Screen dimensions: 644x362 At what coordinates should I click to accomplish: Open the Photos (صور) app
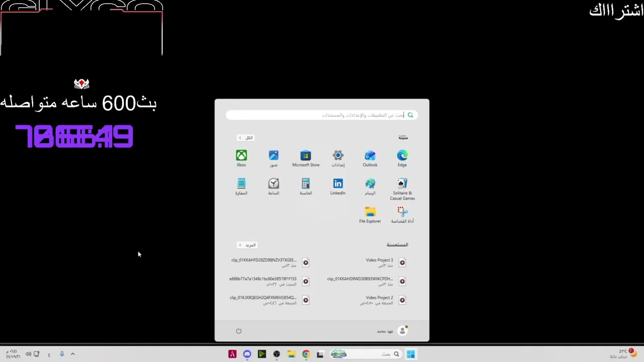coord(274,158)
